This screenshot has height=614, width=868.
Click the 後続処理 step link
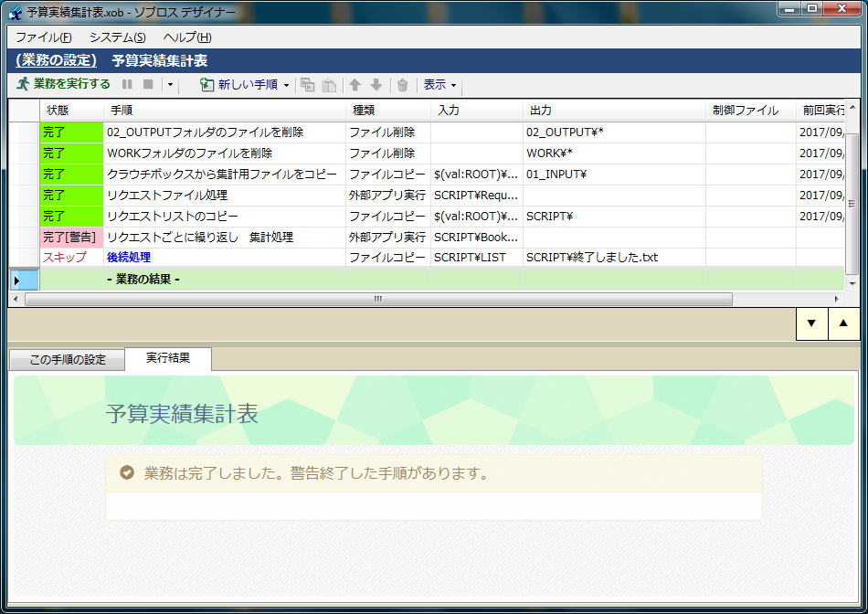click(129, 258)
